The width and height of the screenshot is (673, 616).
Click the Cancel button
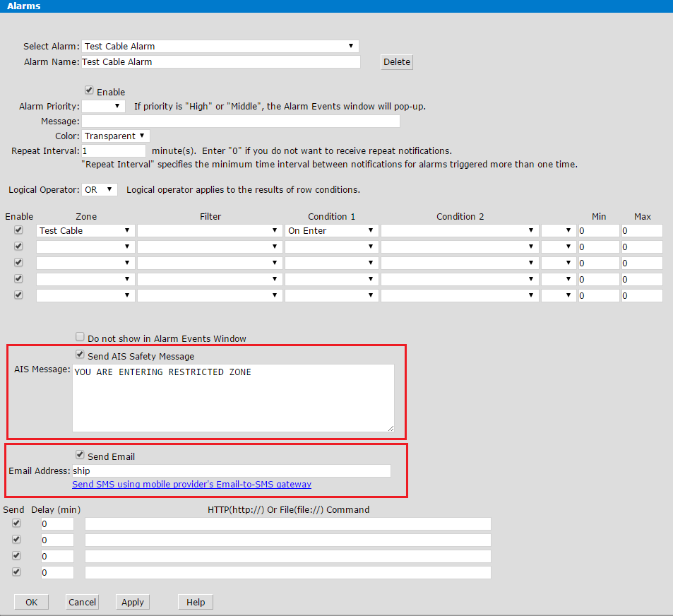pyautogui.click(x=82, y=602)
